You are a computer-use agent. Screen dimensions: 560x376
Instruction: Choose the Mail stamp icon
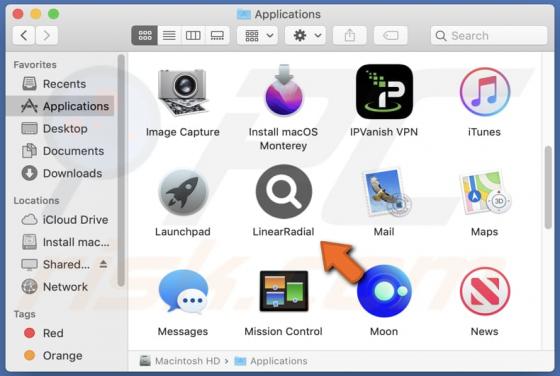point(387,192)
